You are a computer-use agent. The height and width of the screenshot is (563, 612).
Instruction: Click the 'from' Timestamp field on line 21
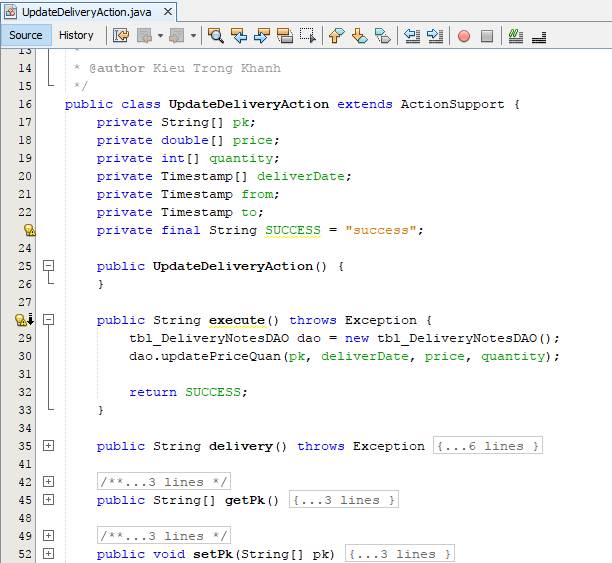(x=257, y=194)
